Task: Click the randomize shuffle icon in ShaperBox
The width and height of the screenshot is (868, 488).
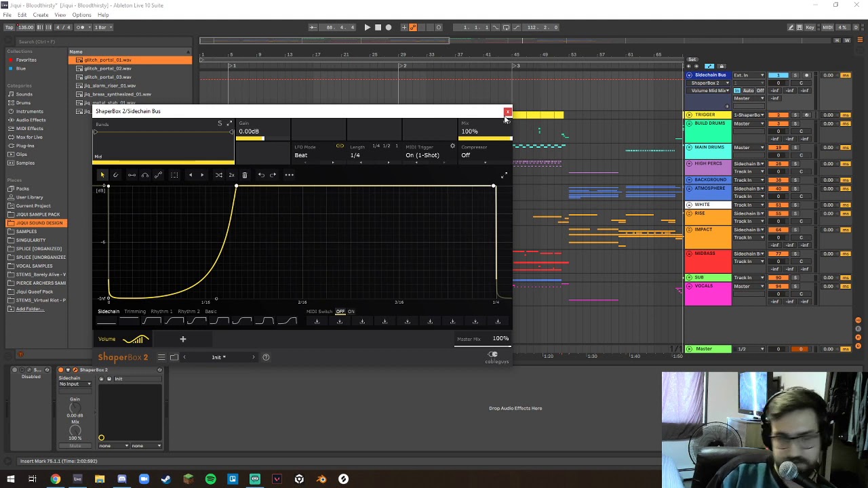Action: tap(218, 175)
